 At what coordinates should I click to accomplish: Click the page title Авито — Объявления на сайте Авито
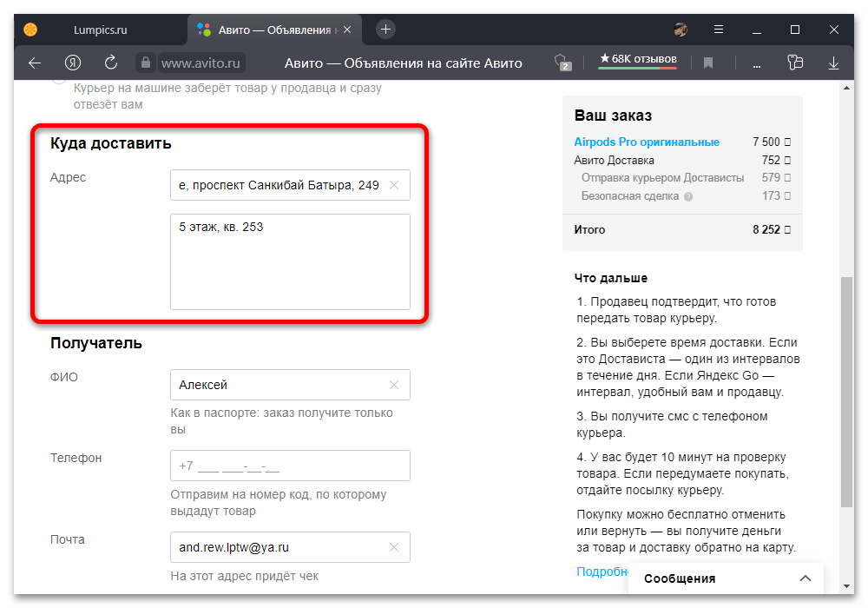point(403,63)
